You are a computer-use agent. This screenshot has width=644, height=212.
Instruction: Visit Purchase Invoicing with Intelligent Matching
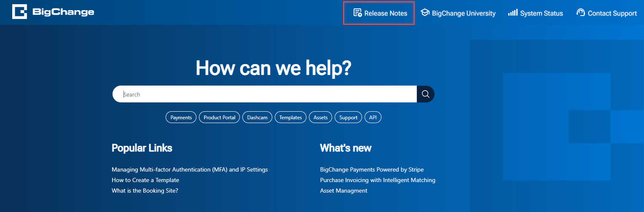378,180
